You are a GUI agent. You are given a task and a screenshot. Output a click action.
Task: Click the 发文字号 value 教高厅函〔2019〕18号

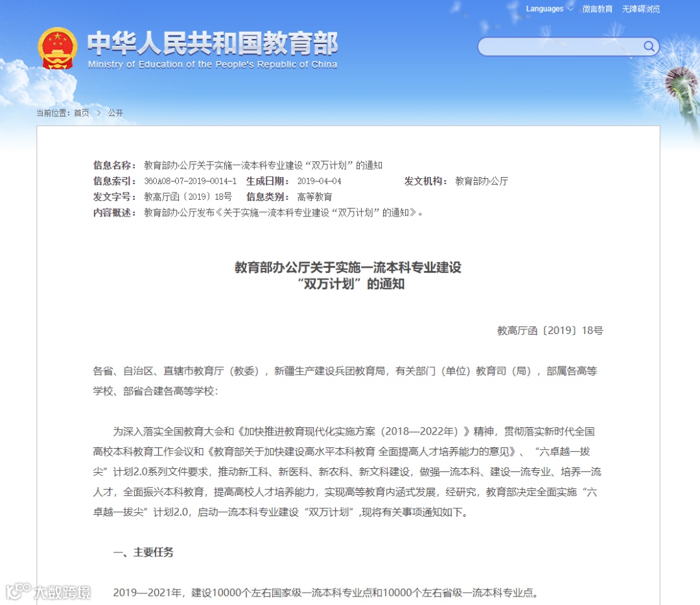(188, 197)
